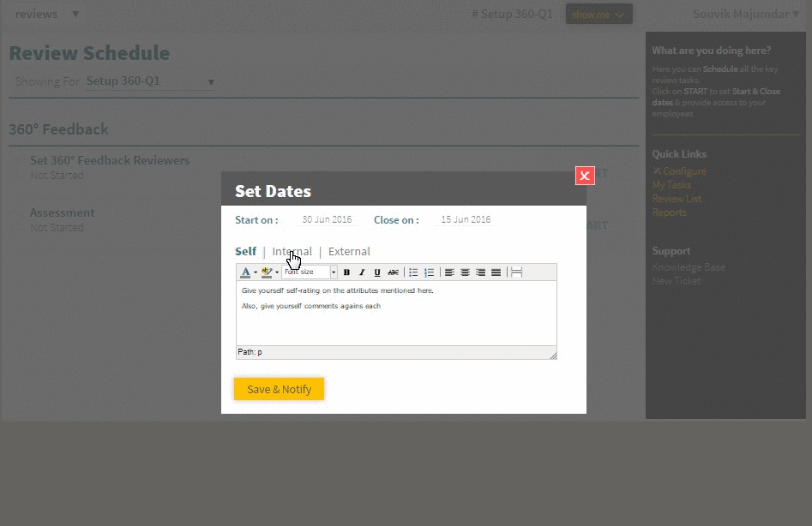
Task: Switch to the External tab
Action: click(x=349, y=251)
